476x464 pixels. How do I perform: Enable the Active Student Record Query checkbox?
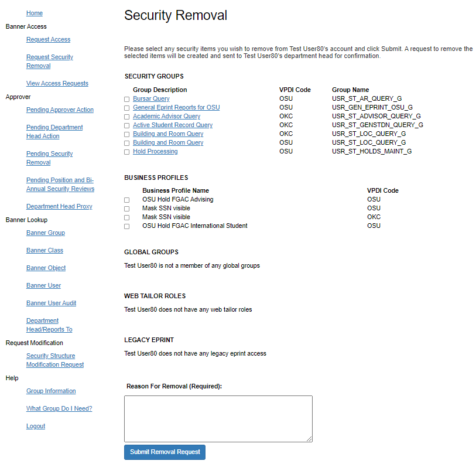[x=126, y=125]
